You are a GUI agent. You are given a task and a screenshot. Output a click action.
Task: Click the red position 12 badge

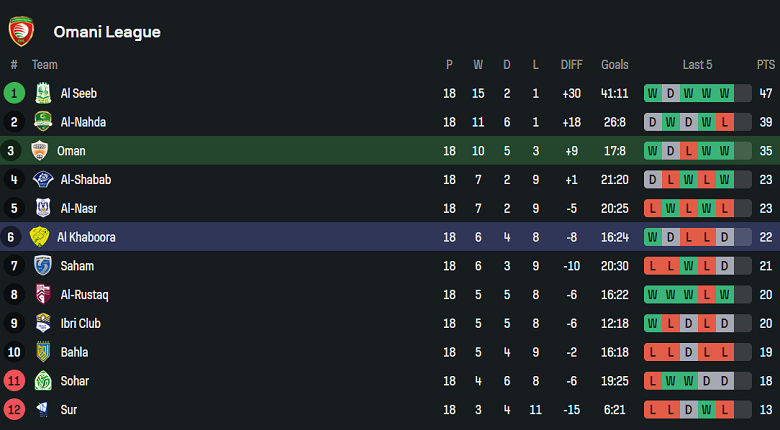click(14, 410)
